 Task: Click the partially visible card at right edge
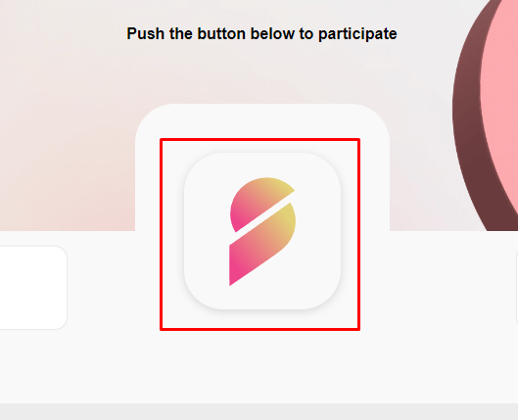click(x=517, y=288)
